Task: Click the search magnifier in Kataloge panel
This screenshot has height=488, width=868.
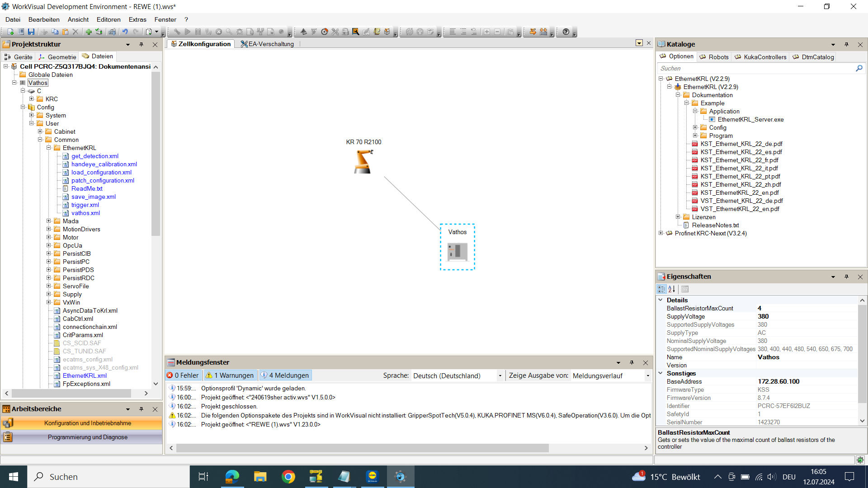Action: 859,68
